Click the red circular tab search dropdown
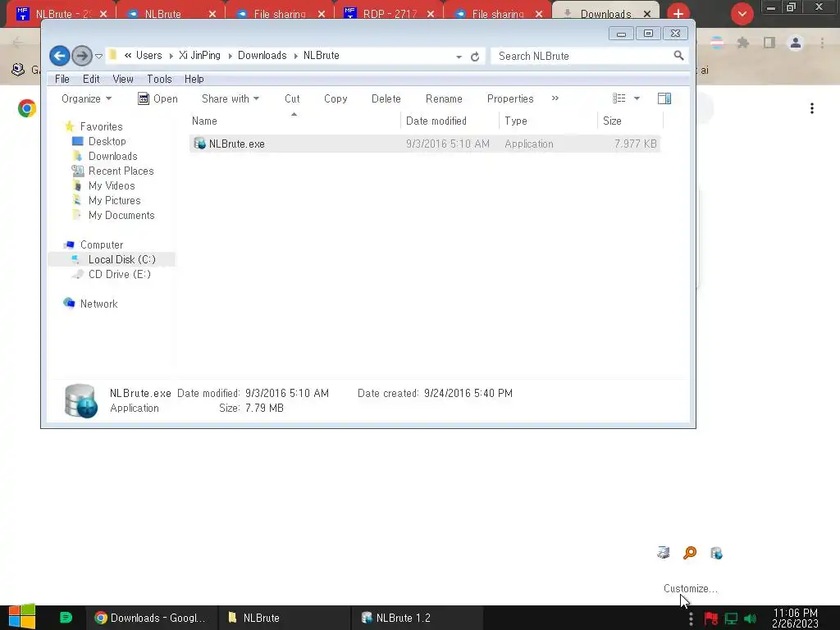Image resolution: width=840 pixels, height=630 pixels. point(742,14)
